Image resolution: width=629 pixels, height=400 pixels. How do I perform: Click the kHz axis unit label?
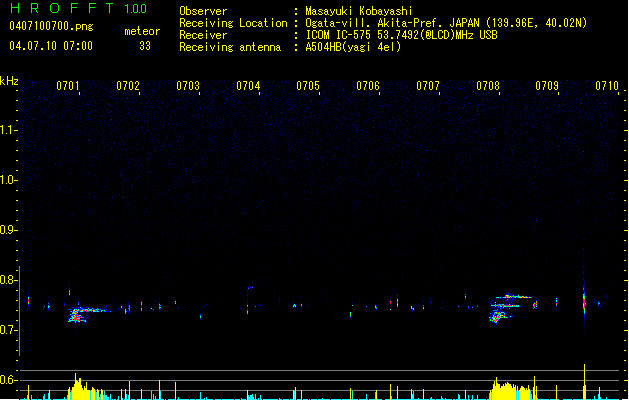pos(9,81)
